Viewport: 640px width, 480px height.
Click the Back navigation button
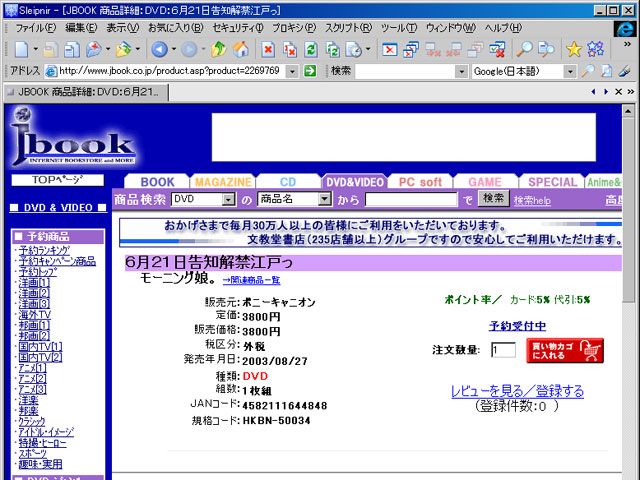pos(159,49)
